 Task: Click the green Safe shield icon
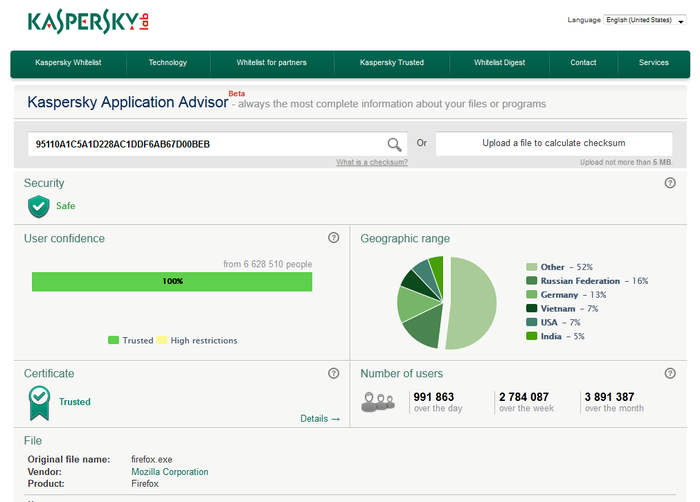point(39,206)
